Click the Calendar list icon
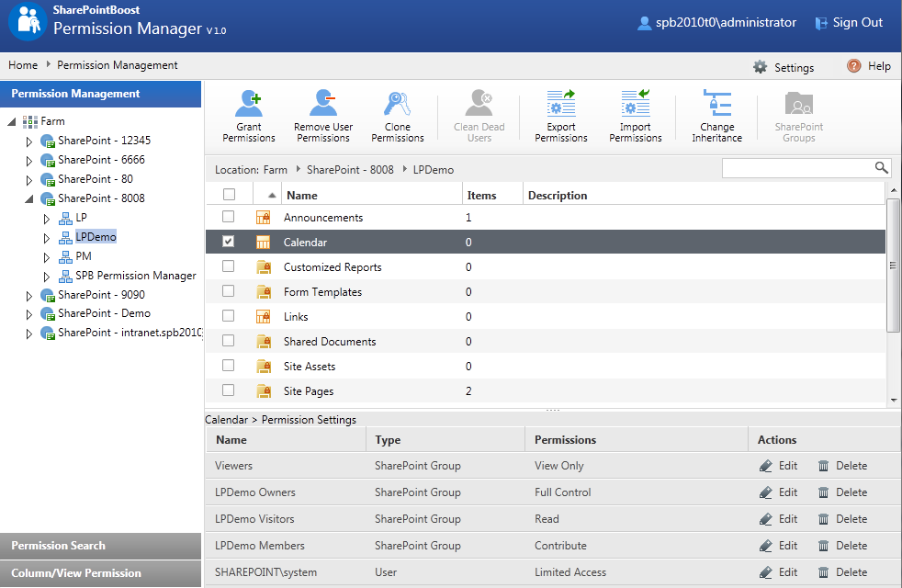Screen dimensions: 902x588 coord(263,243)
